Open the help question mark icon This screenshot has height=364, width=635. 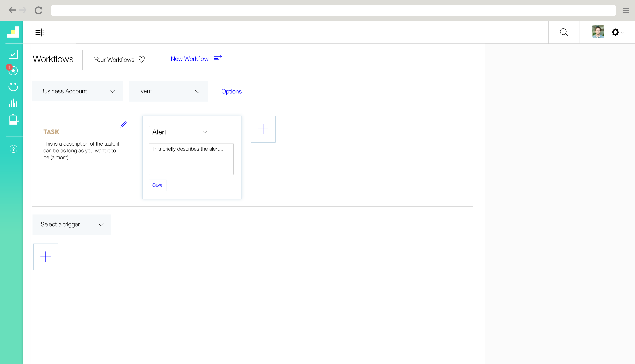pos(13,149)
